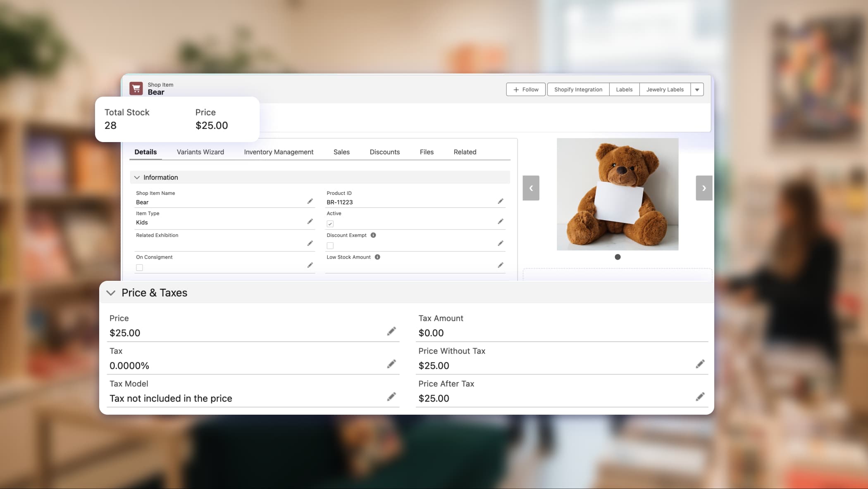Screen dimensions: 868x489
Task: Enable the Discount Exempt checkbox
Action: point(330,245)
